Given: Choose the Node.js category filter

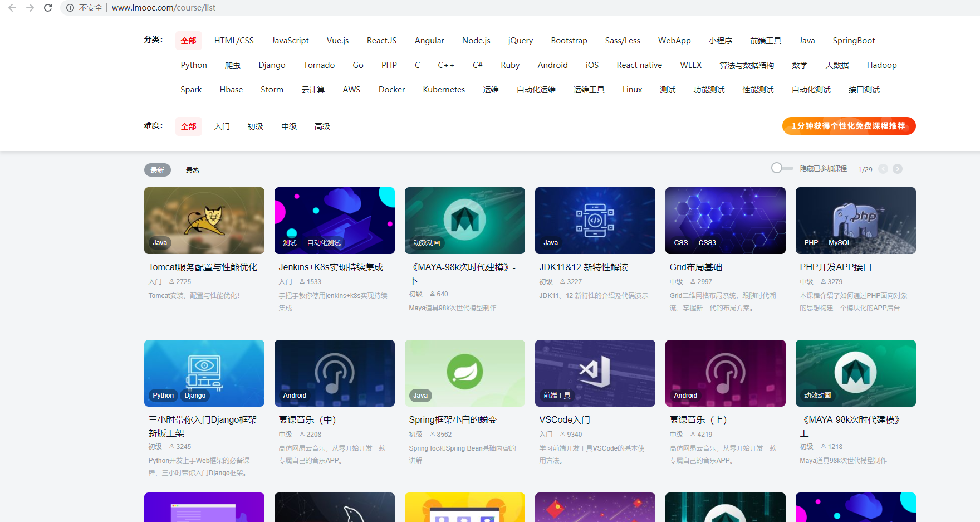Looking at the screenshot, I should [476, 41].
